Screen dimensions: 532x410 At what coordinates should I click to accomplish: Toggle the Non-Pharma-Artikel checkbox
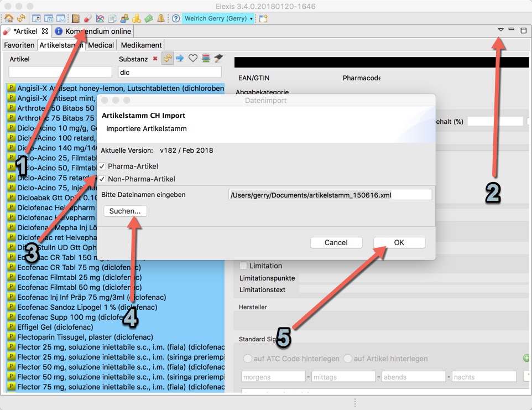tap(102, 179)
